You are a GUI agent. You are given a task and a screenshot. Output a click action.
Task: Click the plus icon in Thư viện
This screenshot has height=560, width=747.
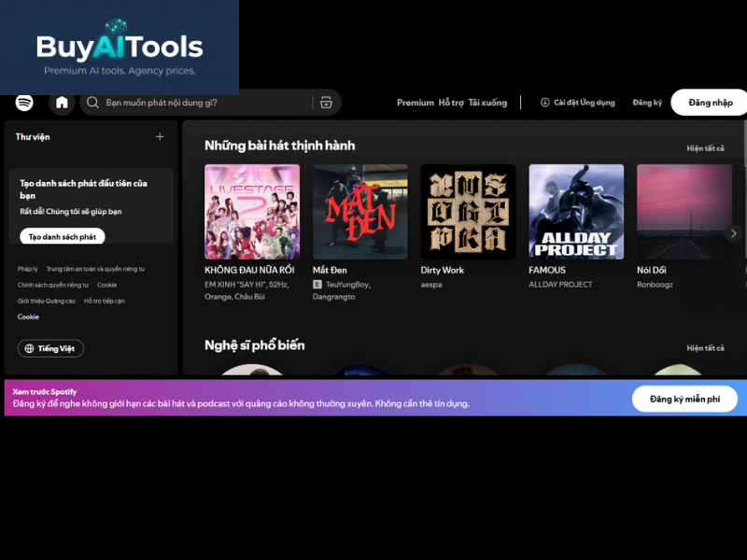click(160, 137)
